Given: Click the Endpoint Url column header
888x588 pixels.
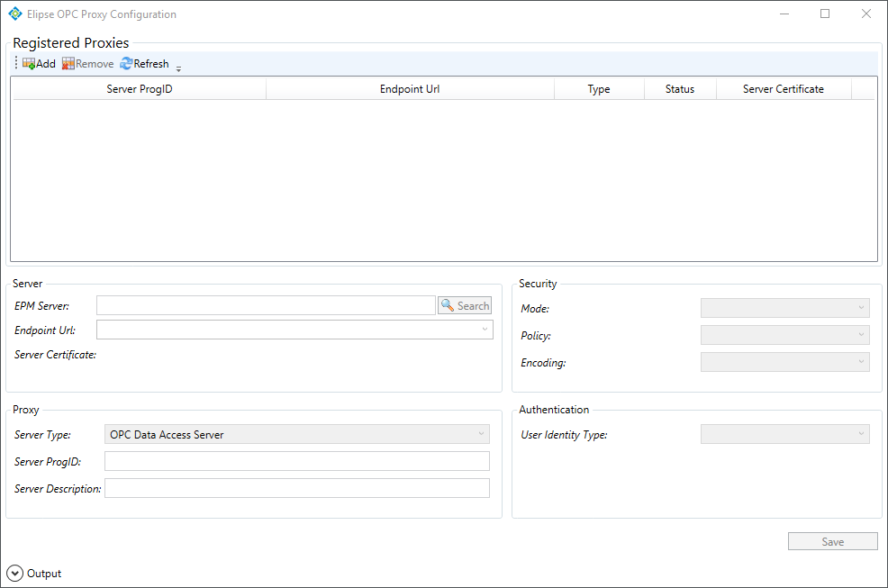Looking at the screenshot, I should tap(410, 89).
